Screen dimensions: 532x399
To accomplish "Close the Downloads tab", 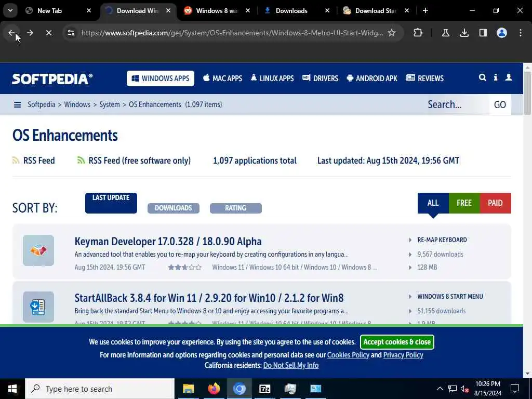I will pyautogui.click(x=327, y=10).
